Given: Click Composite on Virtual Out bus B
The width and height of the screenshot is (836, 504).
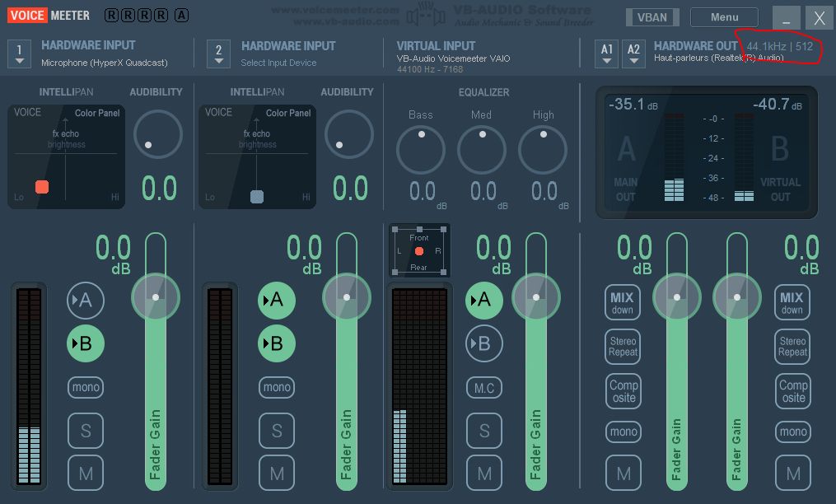Looking at the screenshot, I should [x=793, y=391].
